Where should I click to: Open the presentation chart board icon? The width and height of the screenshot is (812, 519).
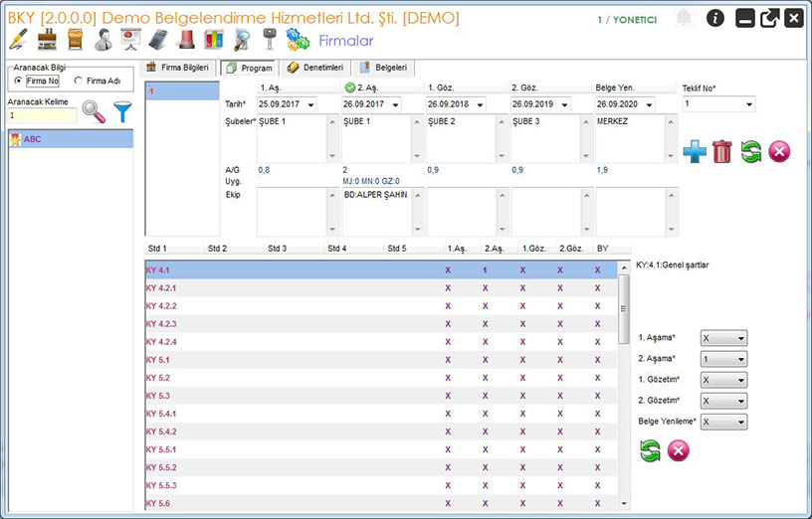[x=130, y=40]
